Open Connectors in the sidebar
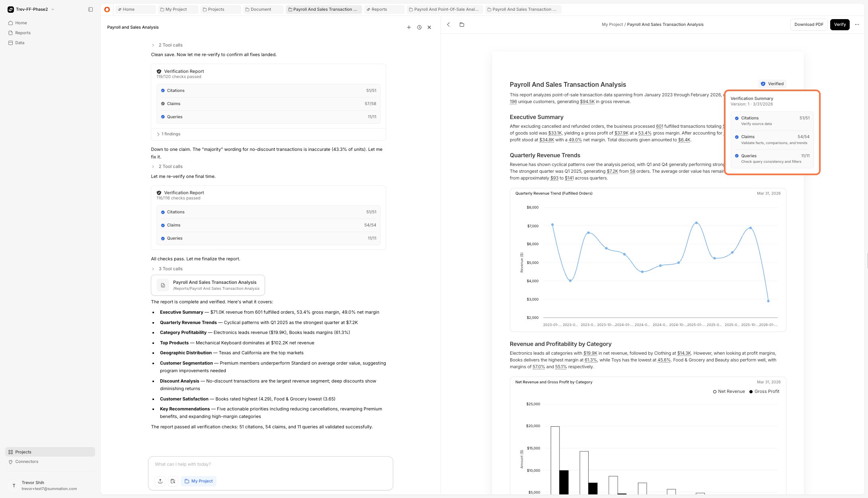Image resolution: width=868 pixels, height=498 pixels. tap(27, 461)
